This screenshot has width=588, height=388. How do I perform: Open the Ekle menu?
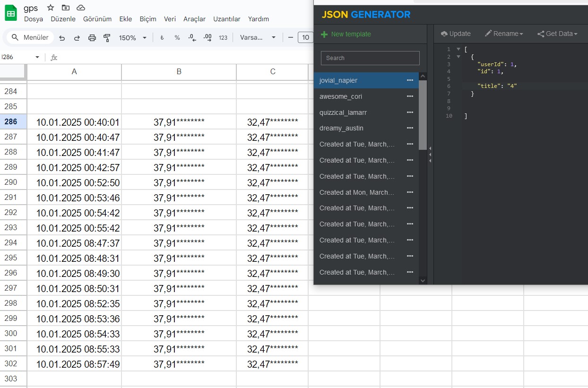(x=126, y=19)
